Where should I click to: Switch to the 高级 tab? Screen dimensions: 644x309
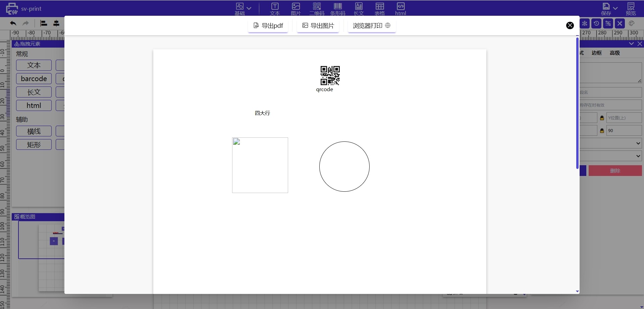(x=614, y=53)
